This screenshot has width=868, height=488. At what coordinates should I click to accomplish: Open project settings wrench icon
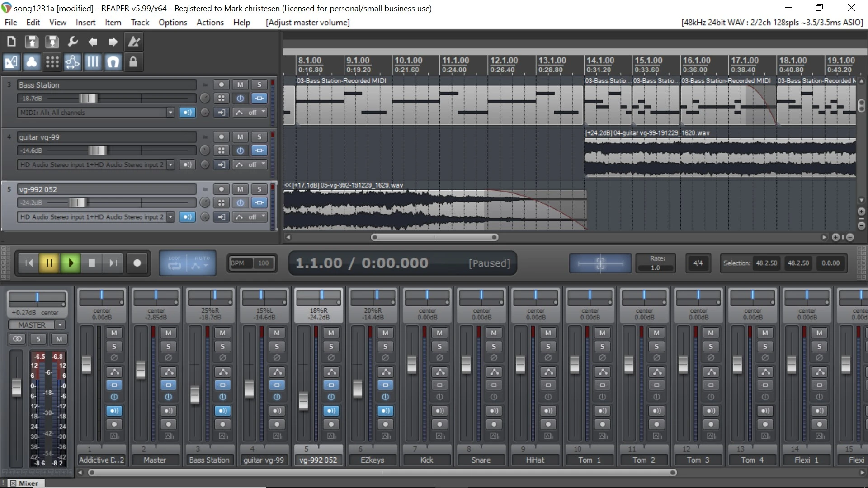pos(72,42)
